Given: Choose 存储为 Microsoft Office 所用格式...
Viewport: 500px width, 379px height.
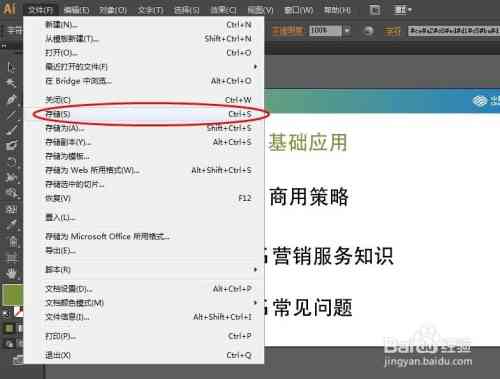Looking at the screenshot, I should (x=144, y=236).
